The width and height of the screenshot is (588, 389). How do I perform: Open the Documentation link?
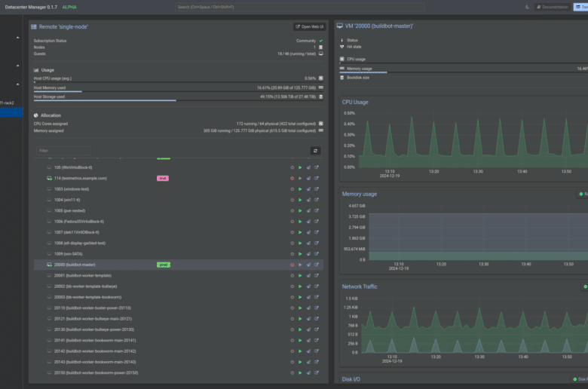(x=553, y=7)
